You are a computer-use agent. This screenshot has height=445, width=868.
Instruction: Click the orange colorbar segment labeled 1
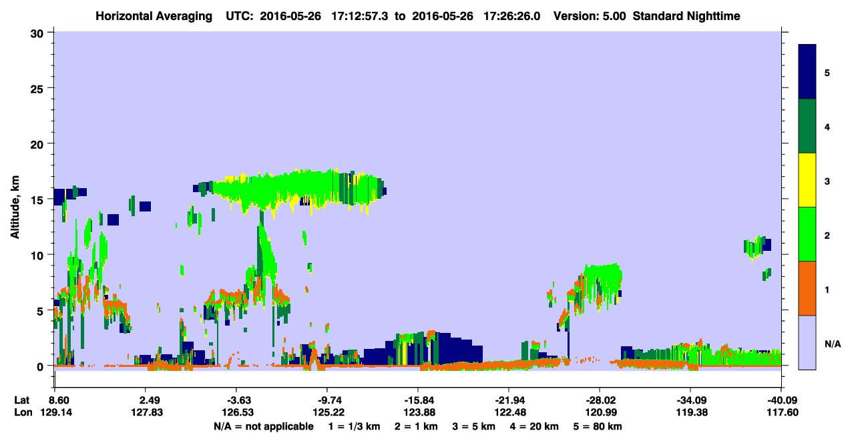[807, 288]
